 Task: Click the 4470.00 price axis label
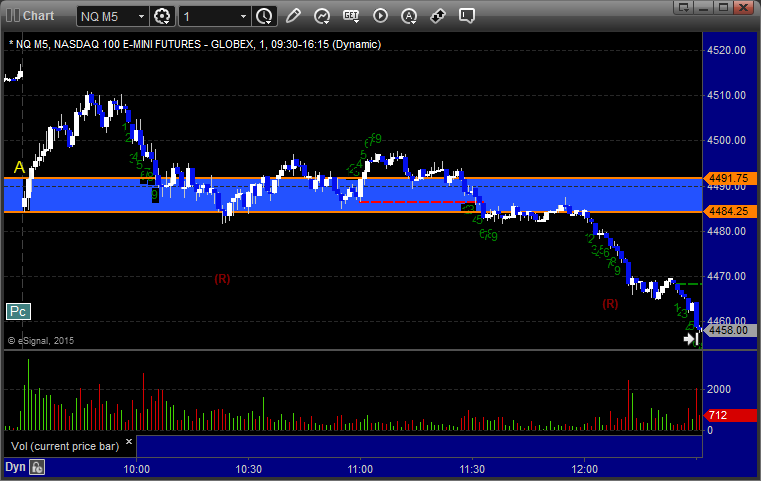pyautogui.click(x=727, y=276)
